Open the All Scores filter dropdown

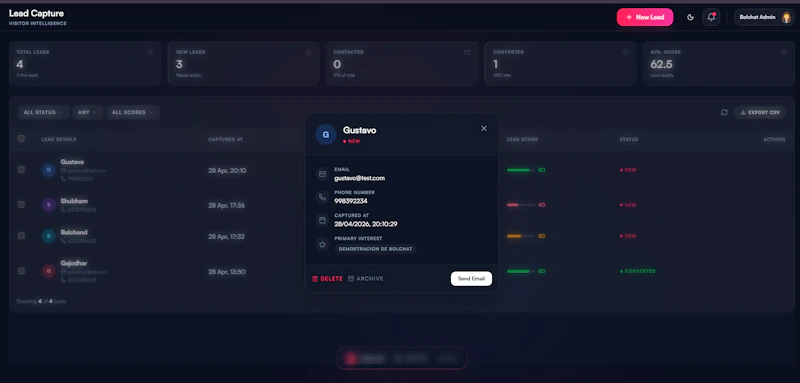pyautogui.click(x=133, y=112)
